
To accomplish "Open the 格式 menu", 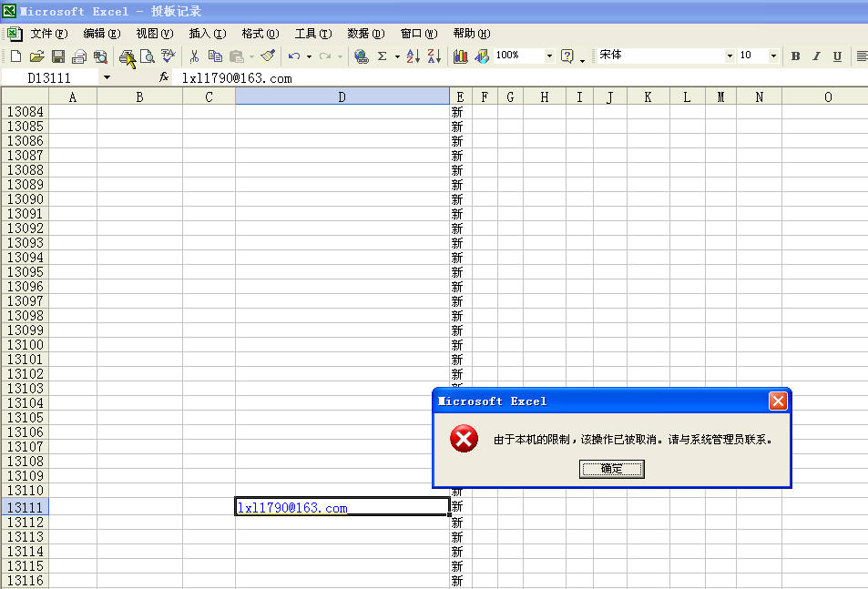I will [x=260, y=34].
